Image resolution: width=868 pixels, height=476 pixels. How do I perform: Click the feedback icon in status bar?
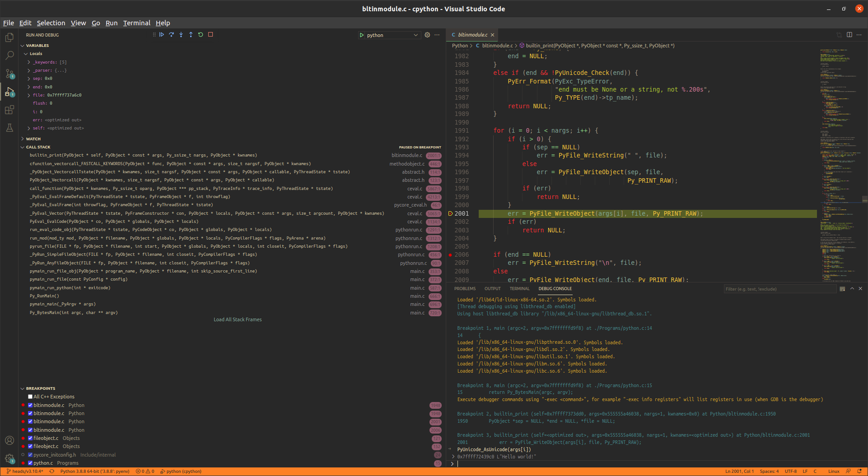849,471
